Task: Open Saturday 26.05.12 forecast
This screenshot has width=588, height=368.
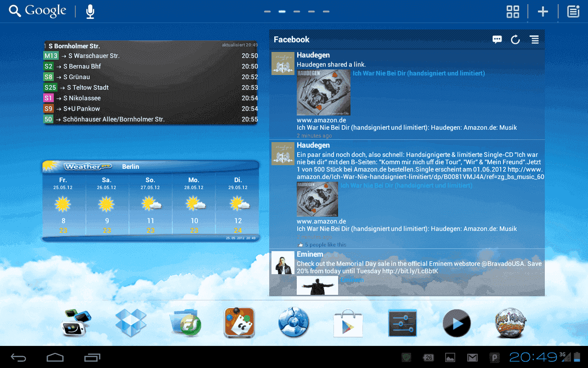Action: tap(107, 205)
